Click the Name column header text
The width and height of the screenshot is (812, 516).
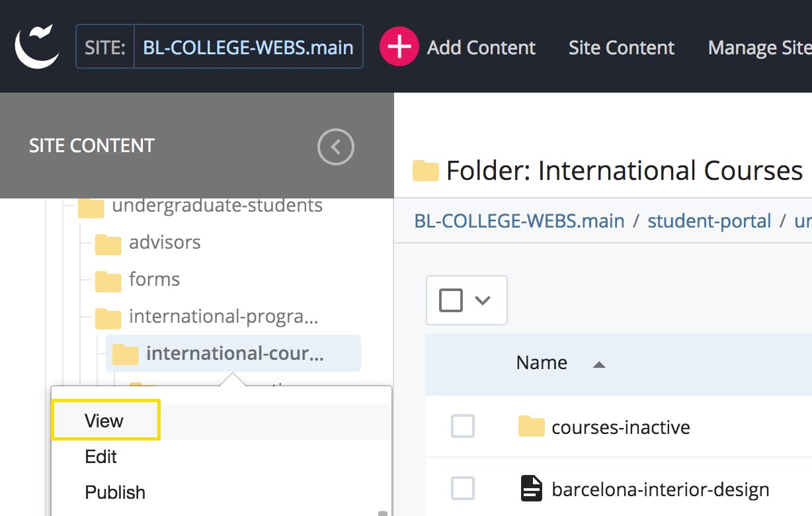(x=542, y=363)
